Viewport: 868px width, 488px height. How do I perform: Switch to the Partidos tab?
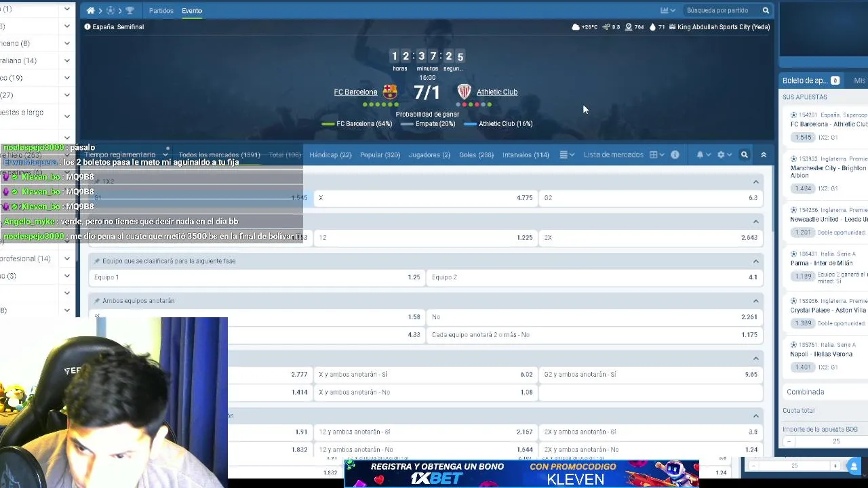tap(161, 11)
